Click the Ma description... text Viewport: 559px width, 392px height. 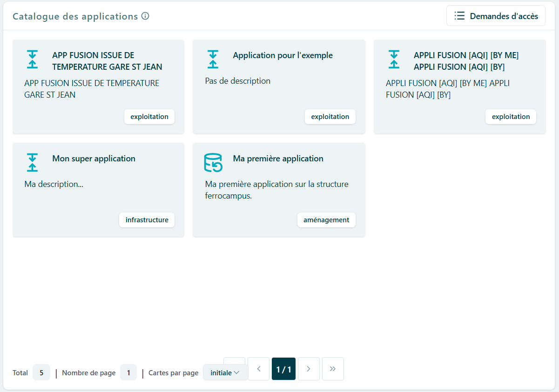[x=54, y=184]
